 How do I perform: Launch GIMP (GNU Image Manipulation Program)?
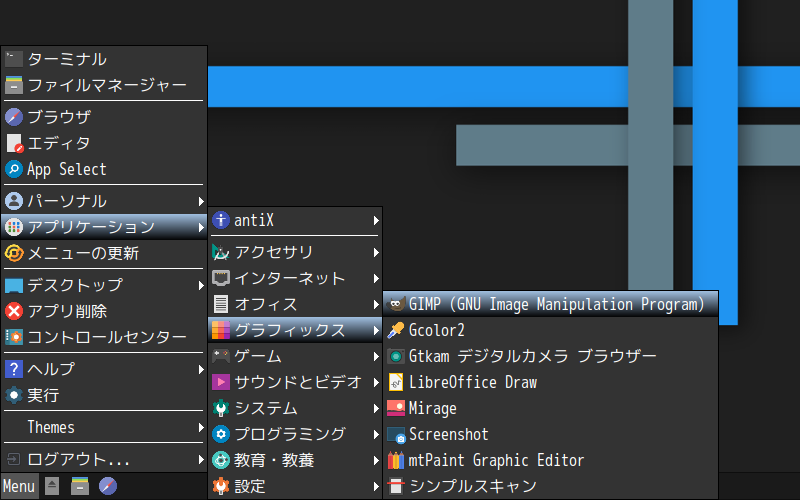551,304
